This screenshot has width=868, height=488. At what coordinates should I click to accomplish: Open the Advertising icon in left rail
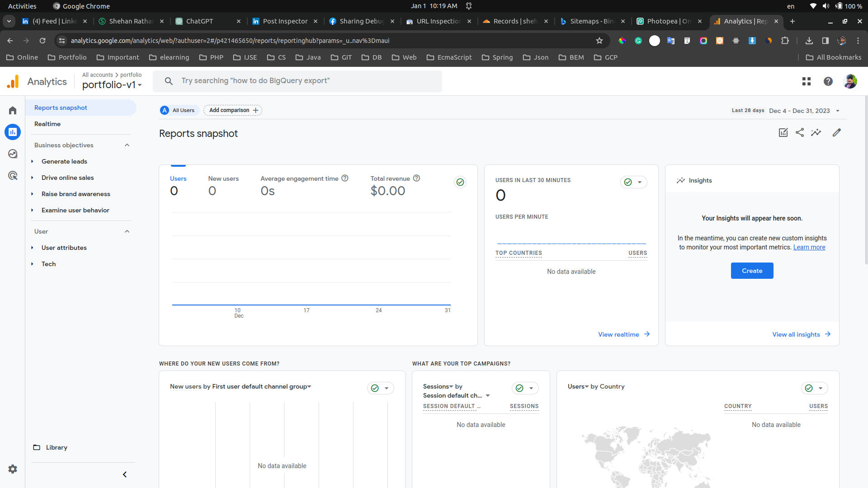[13, 176]
